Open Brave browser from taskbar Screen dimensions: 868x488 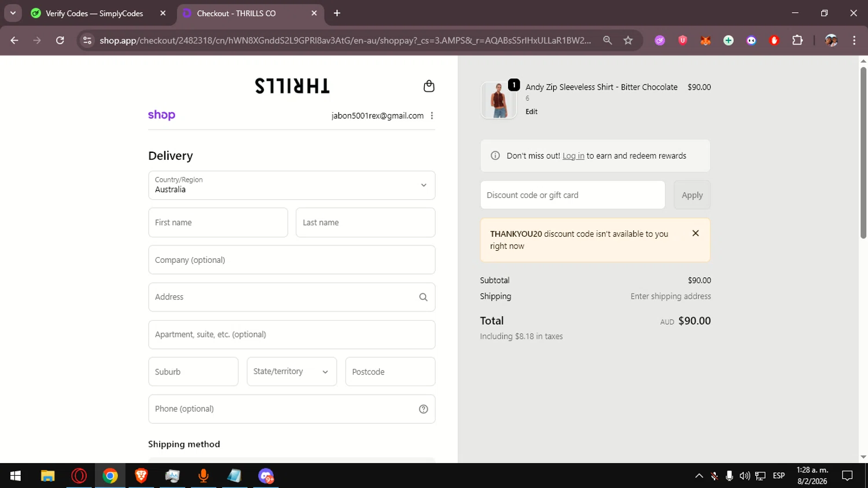[x=141, y=476]
